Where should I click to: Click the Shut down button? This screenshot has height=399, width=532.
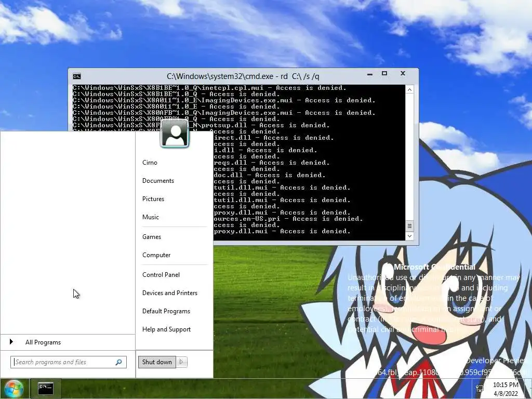(x=157, y=362)
